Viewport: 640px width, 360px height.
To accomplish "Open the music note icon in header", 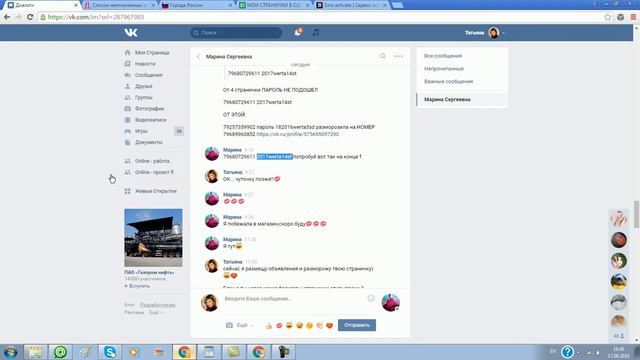I will [x=316, y=33].
